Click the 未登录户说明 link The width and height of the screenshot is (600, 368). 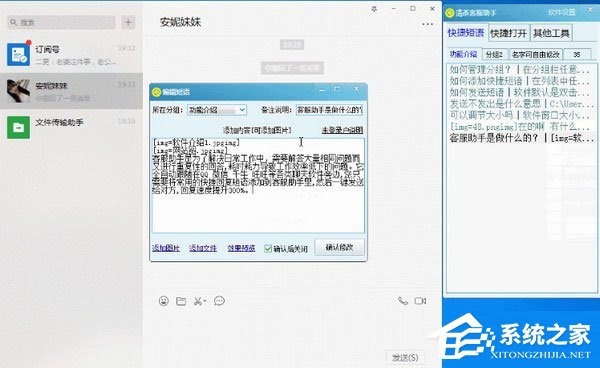pyautogui.click(x=342, y=130)
